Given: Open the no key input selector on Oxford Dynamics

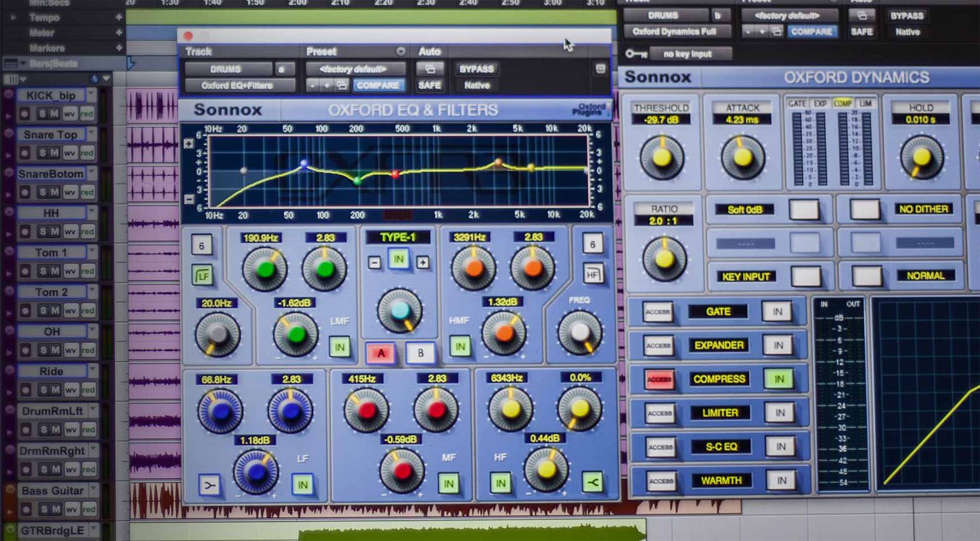Looking at the screenshot, I should pyautogui.click(x=690, y=53).
